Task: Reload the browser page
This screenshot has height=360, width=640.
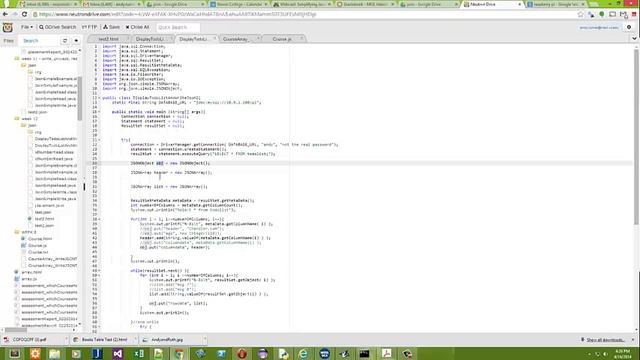Action: coord(24,14)
